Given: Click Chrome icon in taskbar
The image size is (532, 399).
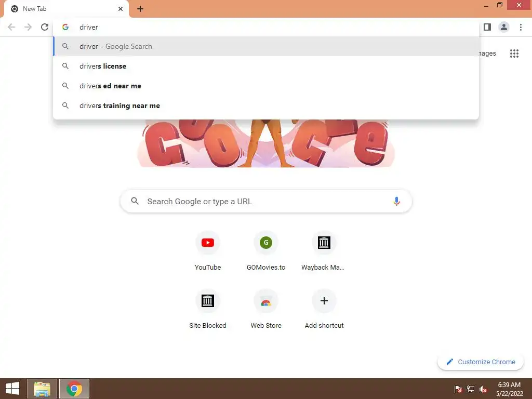Looking at the screenshot, I should [x=74, y=389].
